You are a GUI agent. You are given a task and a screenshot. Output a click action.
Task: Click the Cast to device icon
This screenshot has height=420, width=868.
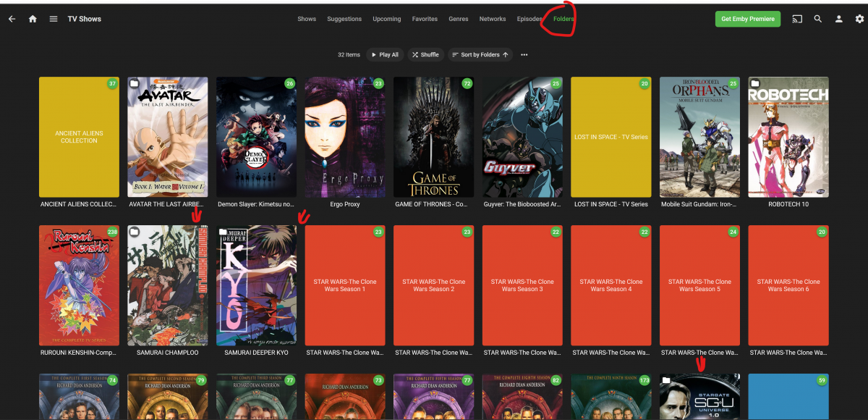click(797, 19)
